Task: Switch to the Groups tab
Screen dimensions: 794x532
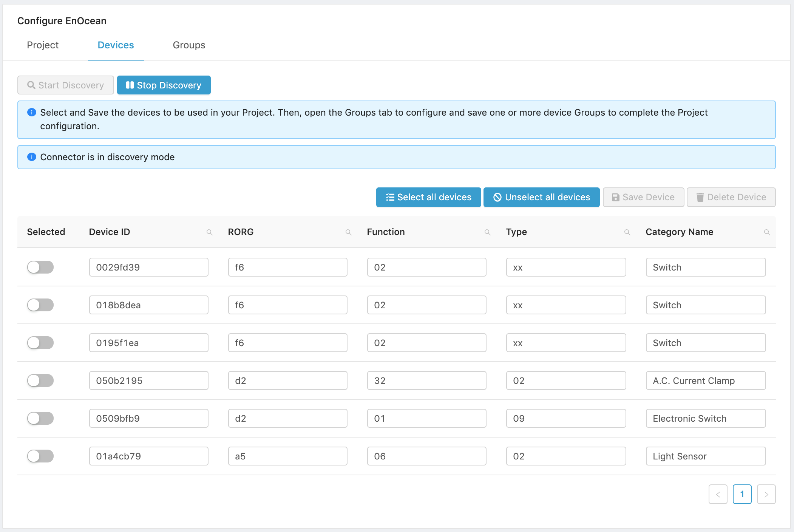Action: click(x=189, y=45)
